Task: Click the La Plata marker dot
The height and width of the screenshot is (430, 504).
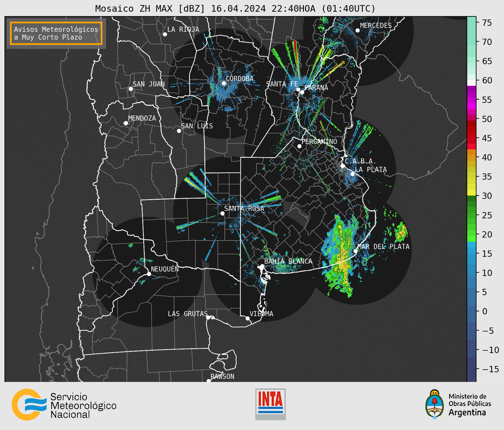Action: (x=352, y=174)
